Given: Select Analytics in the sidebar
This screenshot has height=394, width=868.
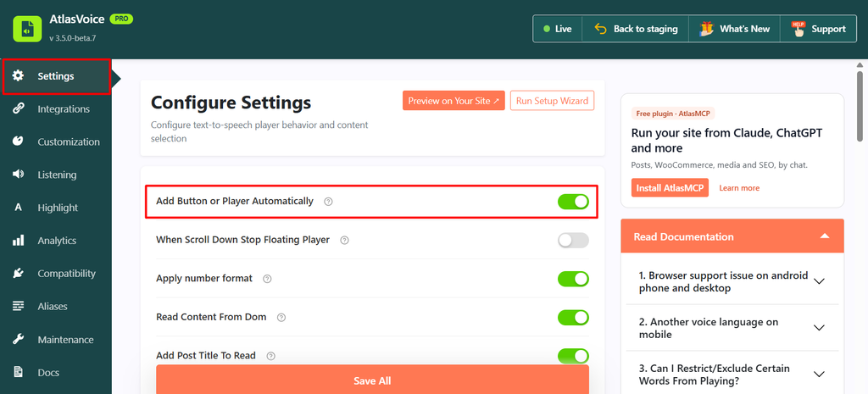Looking at the screenshot, I should [x=56, y=241].
